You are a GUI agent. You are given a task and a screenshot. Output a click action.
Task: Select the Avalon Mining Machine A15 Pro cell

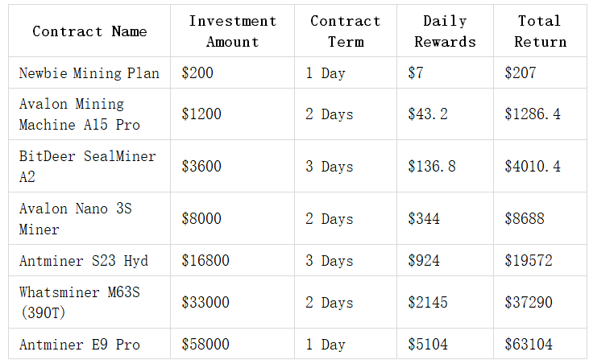coord(80,114)
